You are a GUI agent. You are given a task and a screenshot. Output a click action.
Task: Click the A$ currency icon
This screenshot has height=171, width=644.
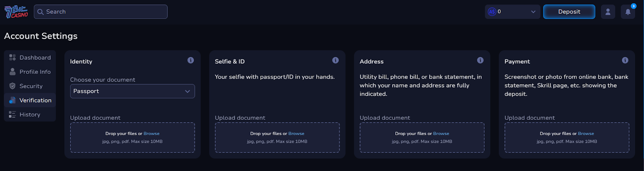[x=492, y=12]
